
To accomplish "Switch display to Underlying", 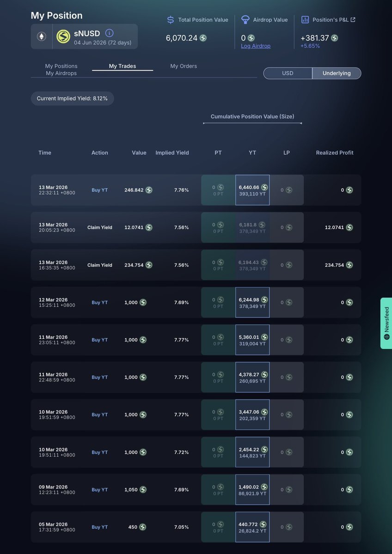I will pos(337,73).
